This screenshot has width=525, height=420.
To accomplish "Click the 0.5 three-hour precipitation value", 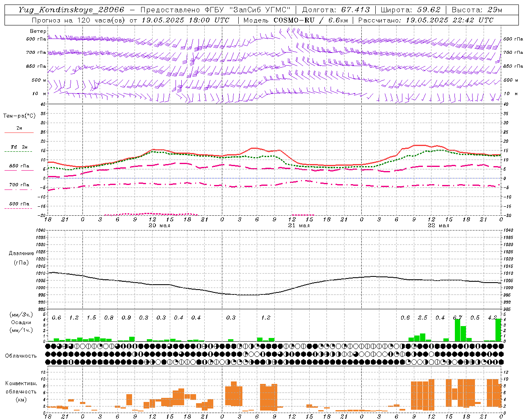I will [475, 318].
